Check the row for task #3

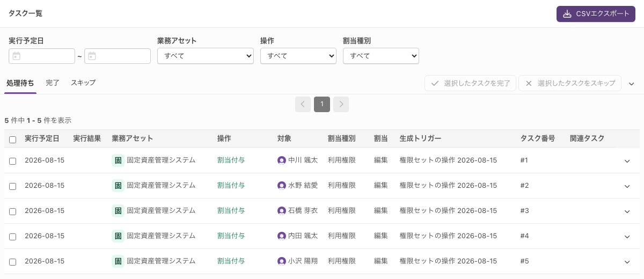[13, 211]
